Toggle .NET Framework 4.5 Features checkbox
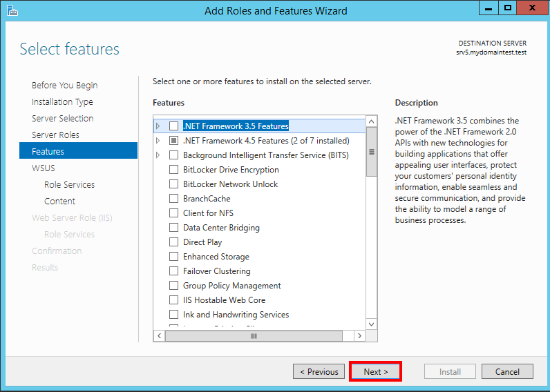This screenshot has width=550, height=392. coord(173,141)
